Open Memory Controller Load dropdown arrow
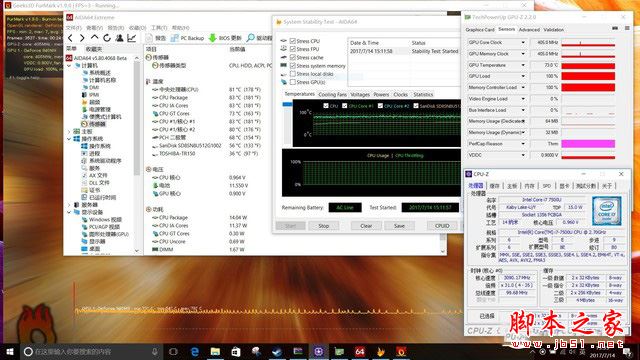The height and width of the screenshot is (360, 640). coord(523,87)
